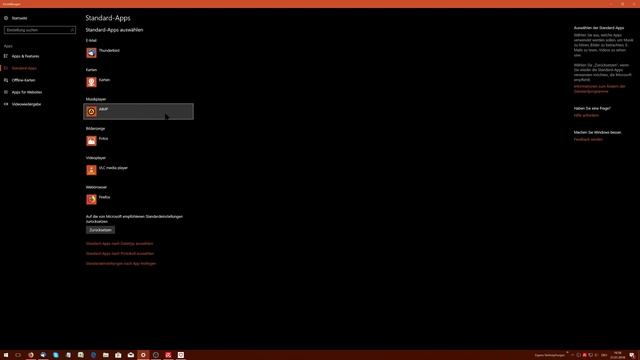Click the Zurücksetzen button
This screenshot has height=360, width=640.
pyautogui.click(x=100, y=230)
